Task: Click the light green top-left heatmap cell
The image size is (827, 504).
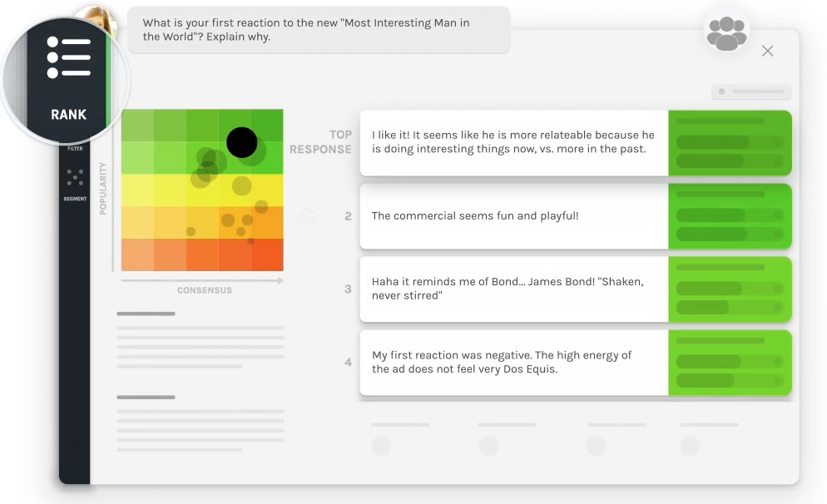Action: click(137, 126)
